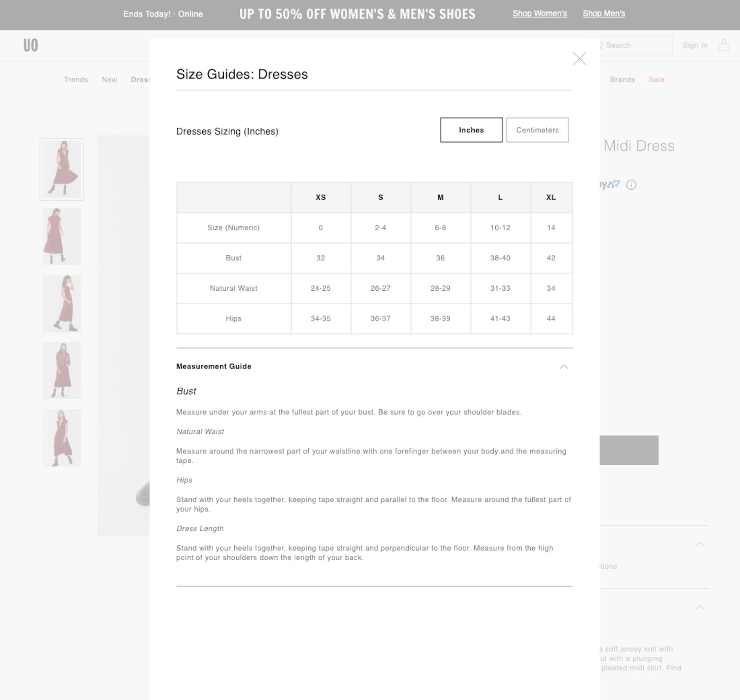740x700 pixels.
Task: Select the first dress thumbnail
Action: 61,169
